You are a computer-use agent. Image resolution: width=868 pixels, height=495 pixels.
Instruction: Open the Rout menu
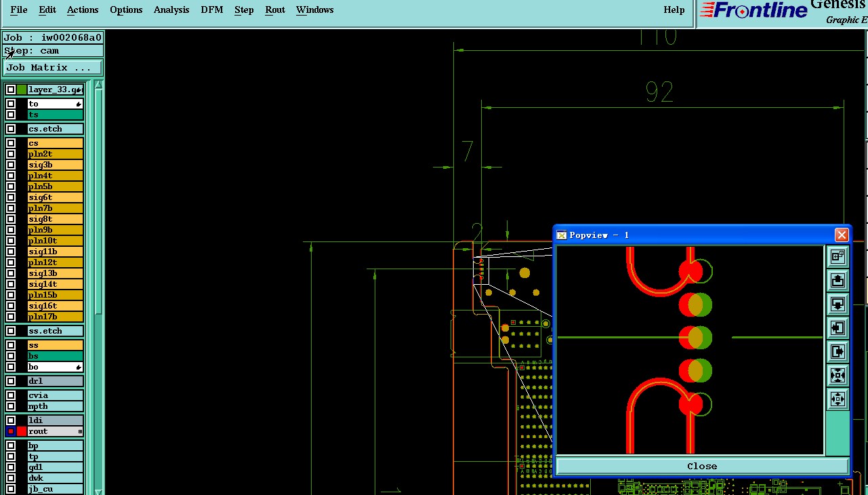pos(275,9)
